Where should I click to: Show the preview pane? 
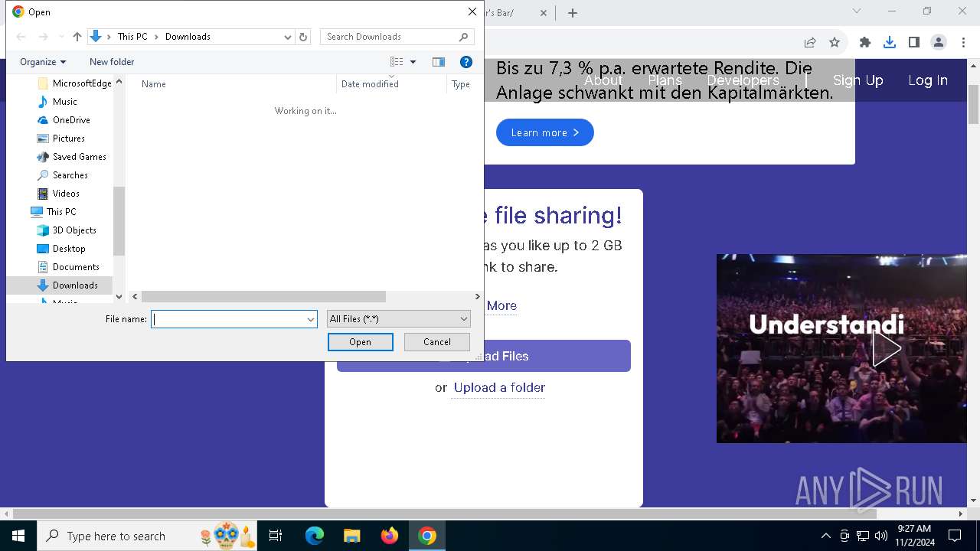tap(439, 62)
